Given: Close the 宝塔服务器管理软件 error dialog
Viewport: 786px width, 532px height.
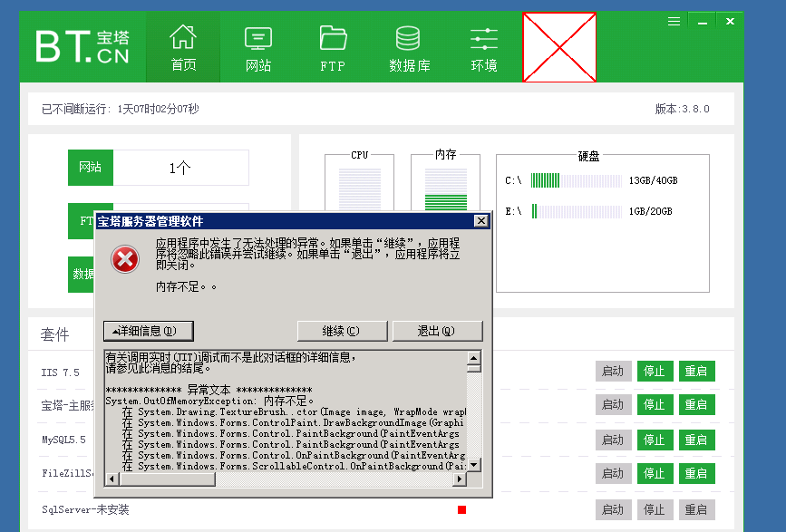Looking at the screenshot, I should [480, 221].
